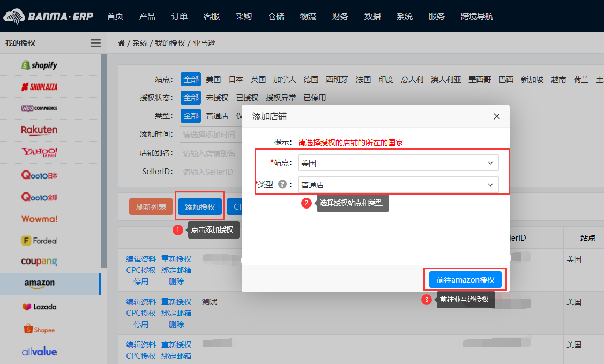Open the Lazada platform entry
Image resolution: width=604 pixels, height=364 pixels.
click(40, 307)
